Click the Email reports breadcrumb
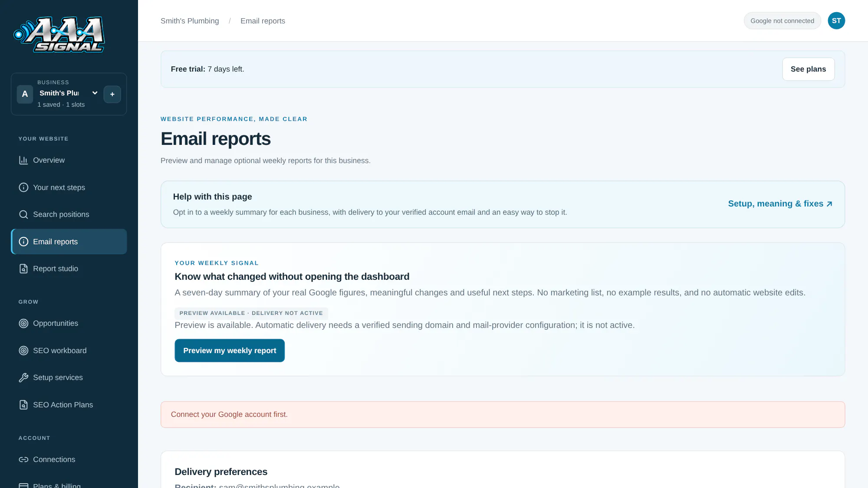The height and width of the screenshot is (488, 868). point(263,21)
